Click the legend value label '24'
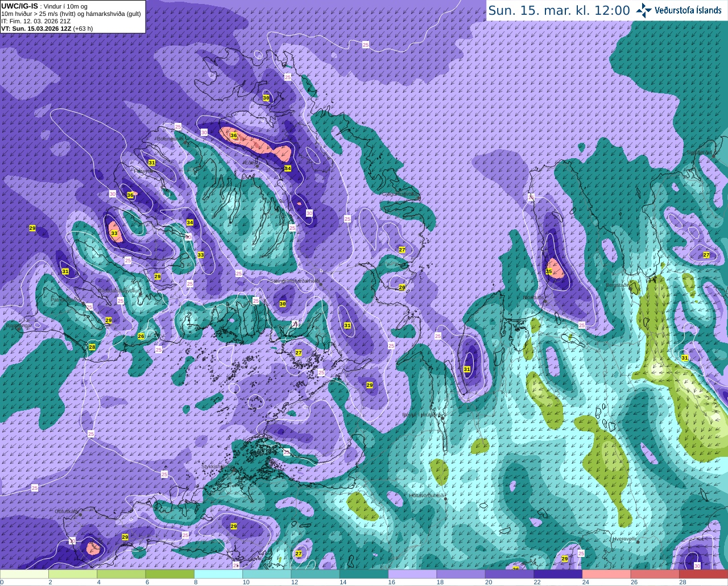This screenshot has height=586, width=728. click(x=586, y=583)
